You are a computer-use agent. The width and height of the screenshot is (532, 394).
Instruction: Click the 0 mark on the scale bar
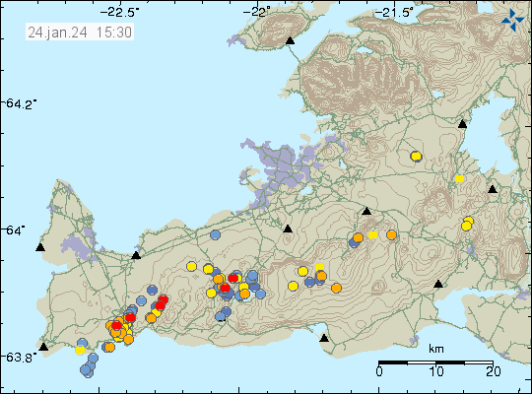click(379, 371)
